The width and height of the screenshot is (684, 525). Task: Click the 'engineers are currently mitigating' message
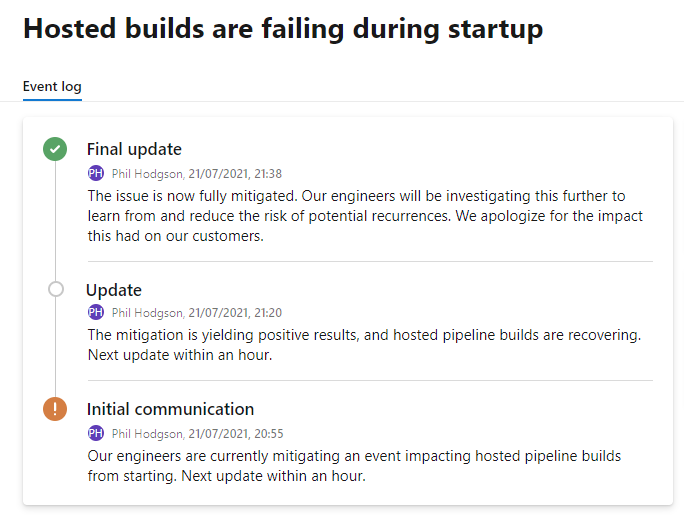click(354, 466)
